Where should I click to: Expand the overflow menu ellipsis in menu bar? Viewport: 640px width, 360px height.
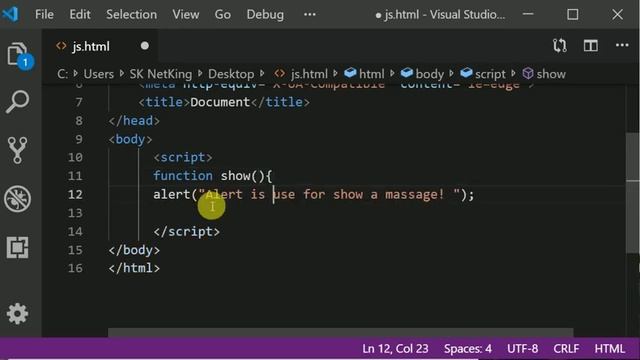tap(310, 14)
